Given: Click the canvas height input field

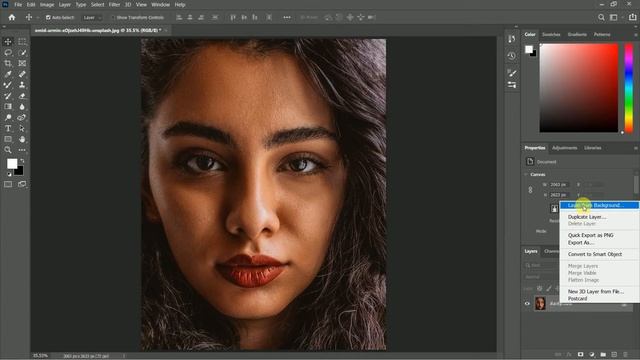Looking at the screenshot, I should pos(559,195).
